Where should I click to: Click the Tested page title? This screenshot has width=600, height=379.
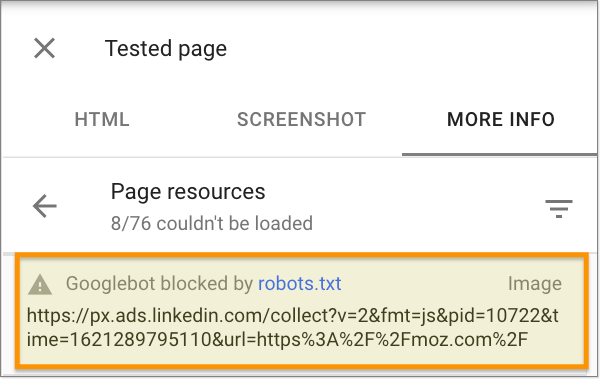166,49
